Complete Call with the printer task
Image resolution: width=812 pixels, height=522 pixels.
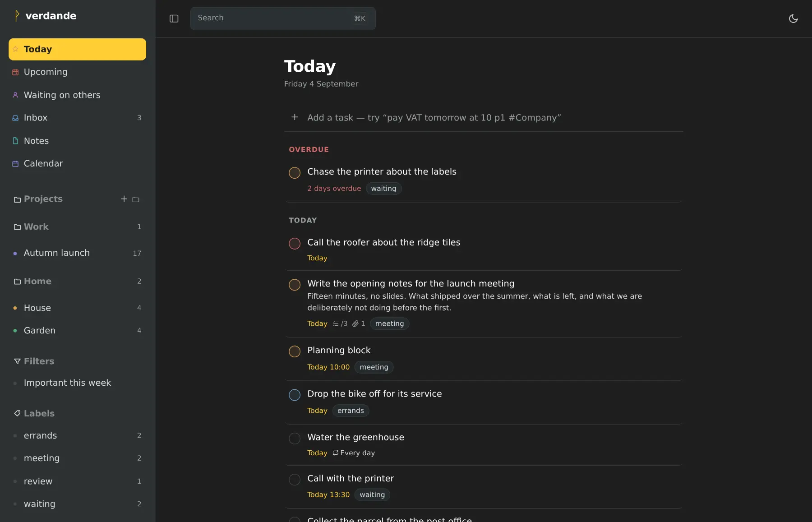295,480
